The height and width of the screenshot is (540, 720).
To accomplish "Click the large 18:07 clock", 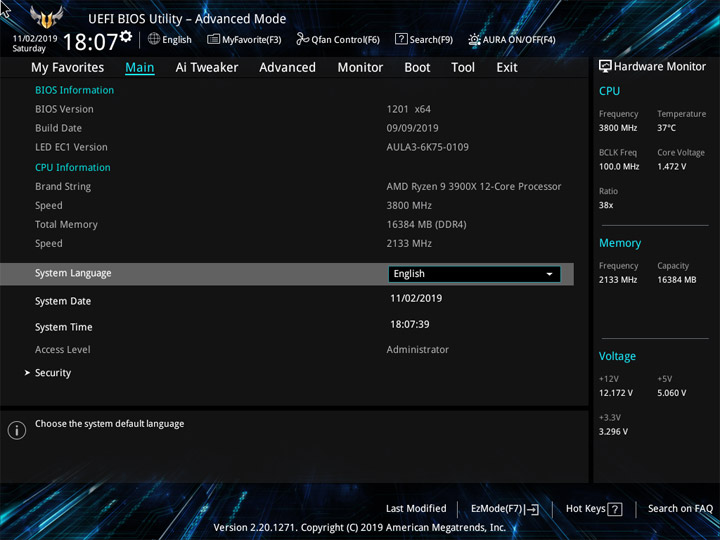I will pos(90,42).
